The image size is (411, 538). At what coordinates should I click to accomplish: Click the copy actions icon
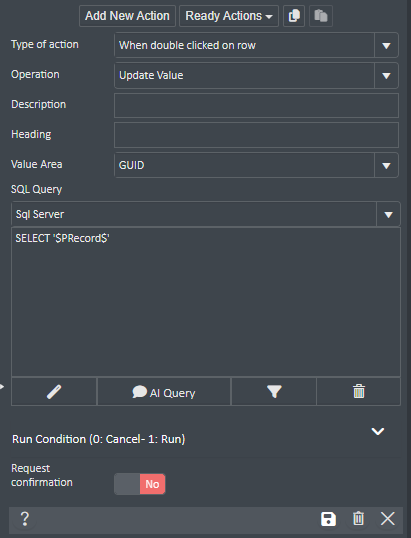[294, 16]
